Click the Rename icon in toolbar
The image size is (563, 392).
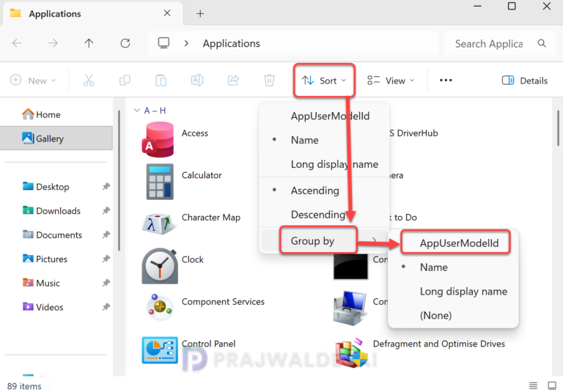click(x=197, y=80)
